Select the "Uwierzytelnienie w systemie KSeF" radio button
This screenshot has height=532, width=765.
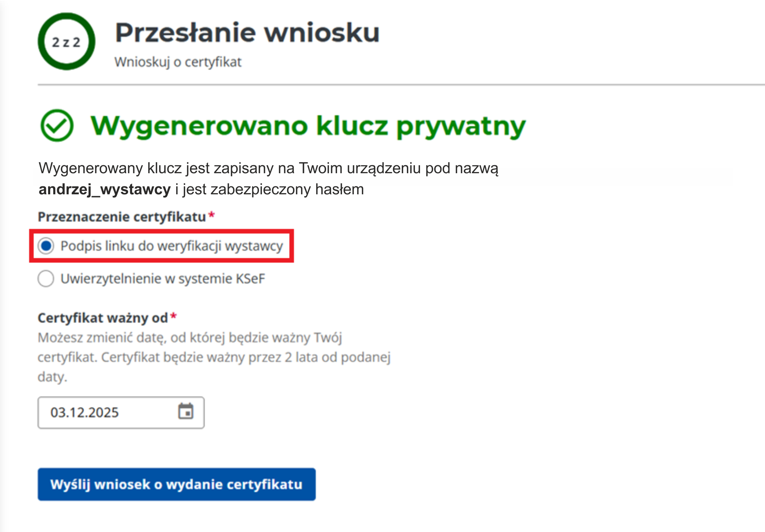46,279
